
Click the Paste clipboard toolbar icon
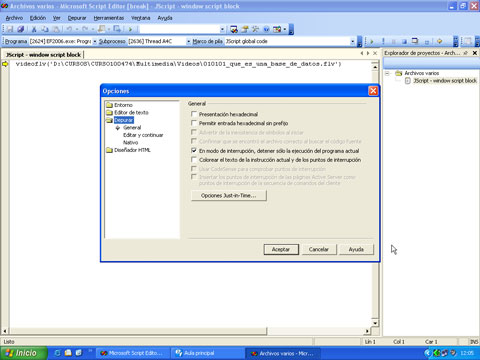point(56,29)
